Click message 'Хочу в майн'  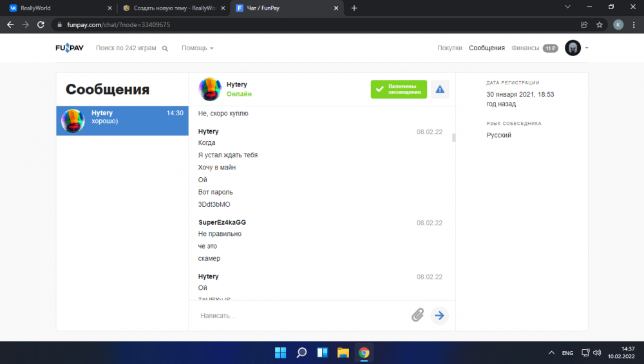click(x=217, y=168)
